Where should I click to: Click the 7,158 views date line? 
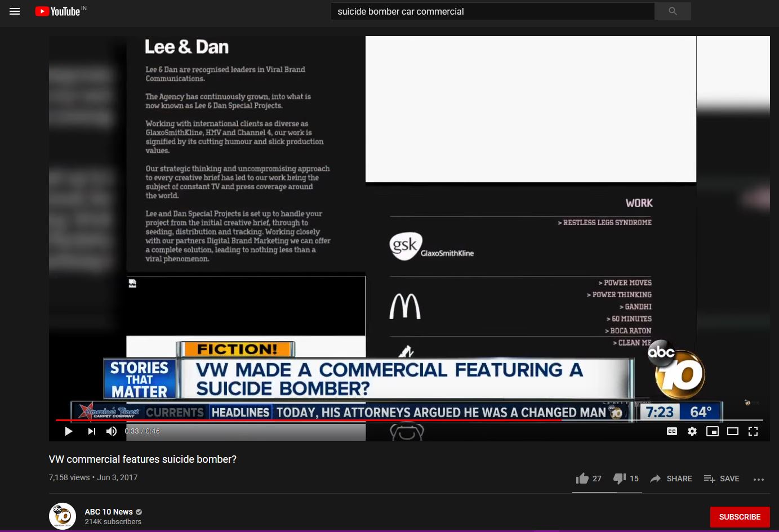93,477
